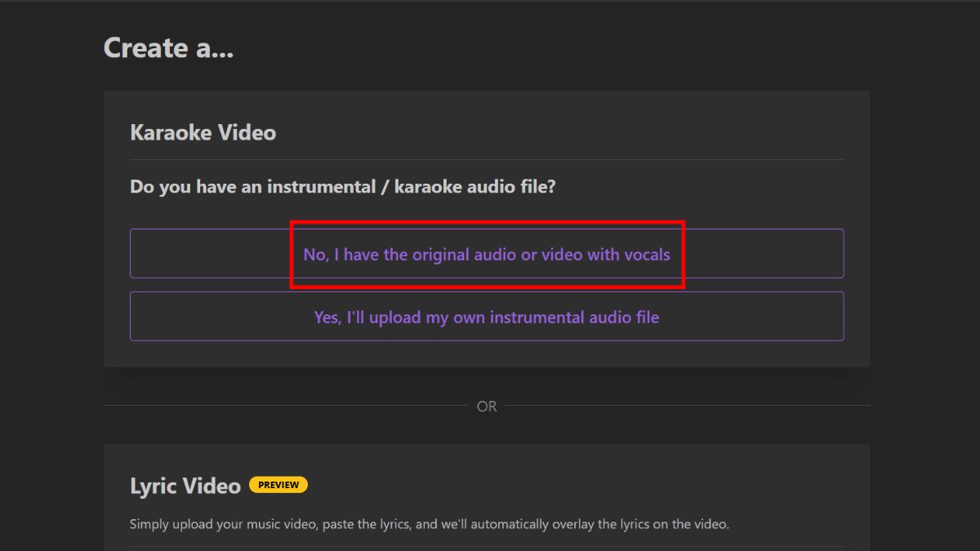This screenshot has width=980, height=551.
Task: Click the yellow PREVIEW badge
Action: [278, 485]
